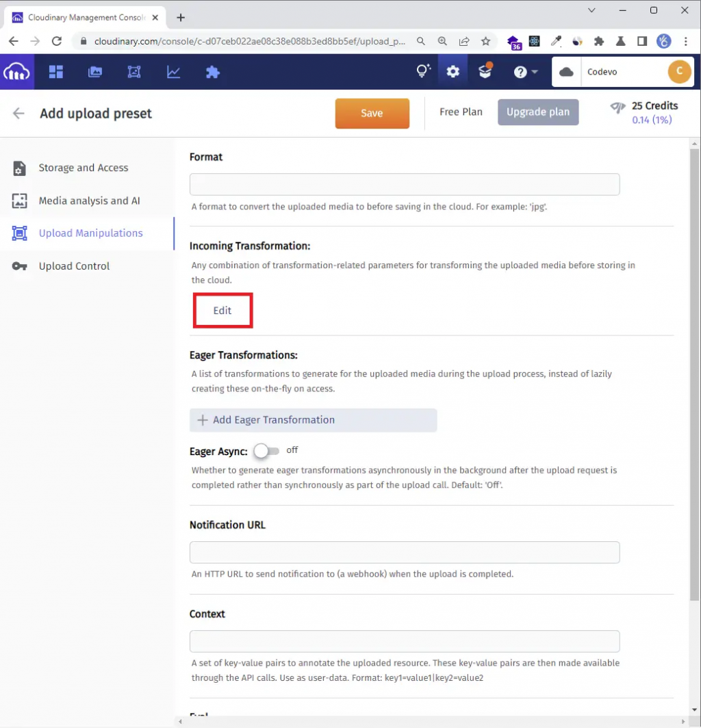Click the zoom magnifier icon in address bar
This screenshot has height=728, width=701.
(x=442, y=41)
